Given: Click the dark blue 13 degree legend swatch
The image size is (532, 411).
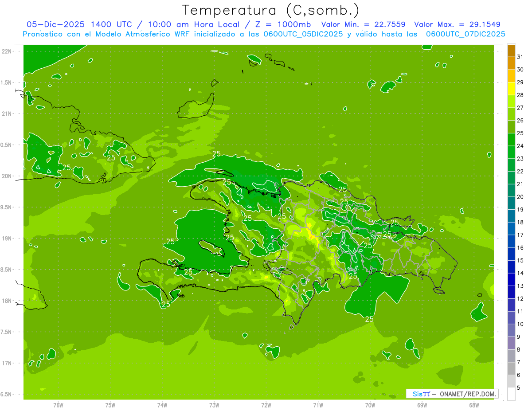Looking at the screenshot, I should pos(511,279).
